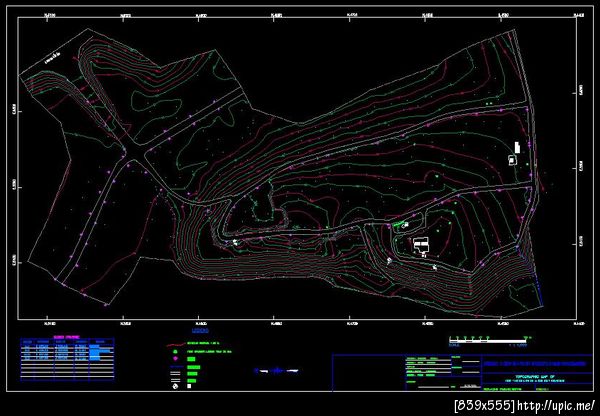The image size is (600, 416).
Task: Click the red contour line sample in the legend
Action: pos(175,344)
